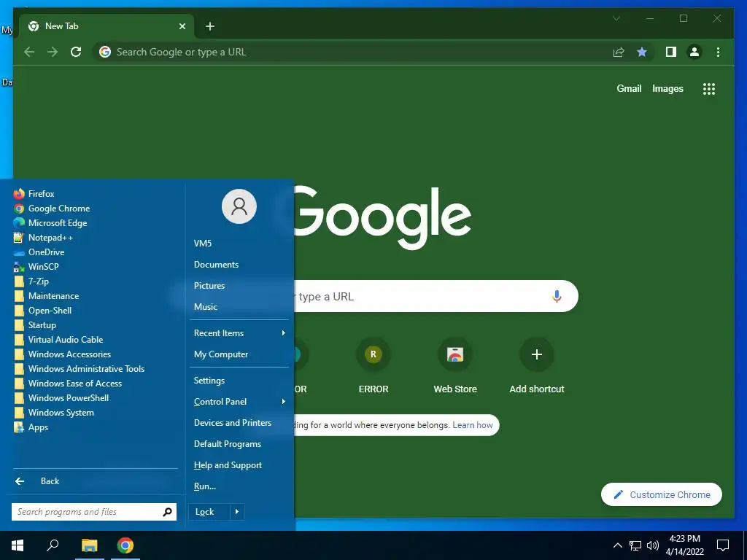The width and height of the screenshot is (747, 560).
Task: Select the New Tab tab
Action: (x=107, y=26)
